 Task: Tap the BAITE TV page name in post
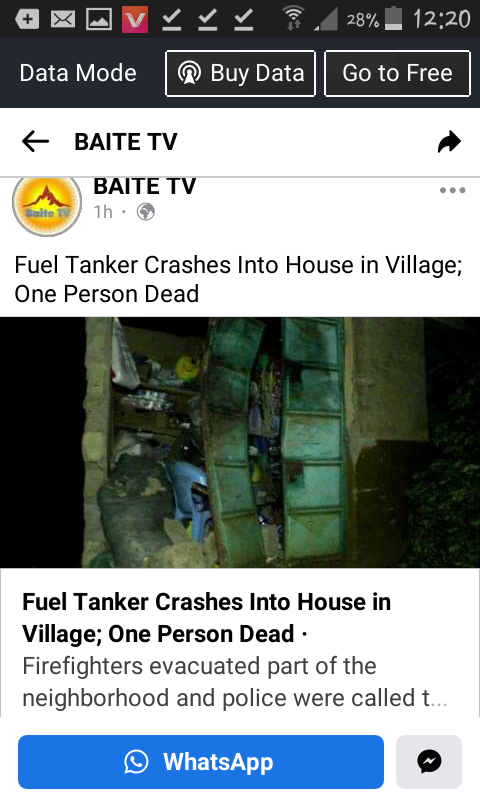pyautogui.click(x=144, y=186)
